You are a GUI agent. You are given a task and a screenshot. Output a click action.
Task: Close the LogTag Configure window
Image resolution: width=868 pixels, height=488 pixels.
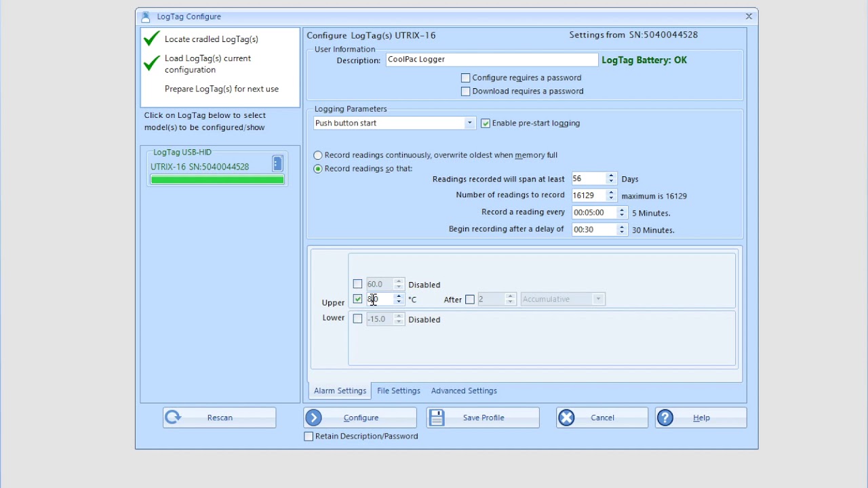(749, 16)
